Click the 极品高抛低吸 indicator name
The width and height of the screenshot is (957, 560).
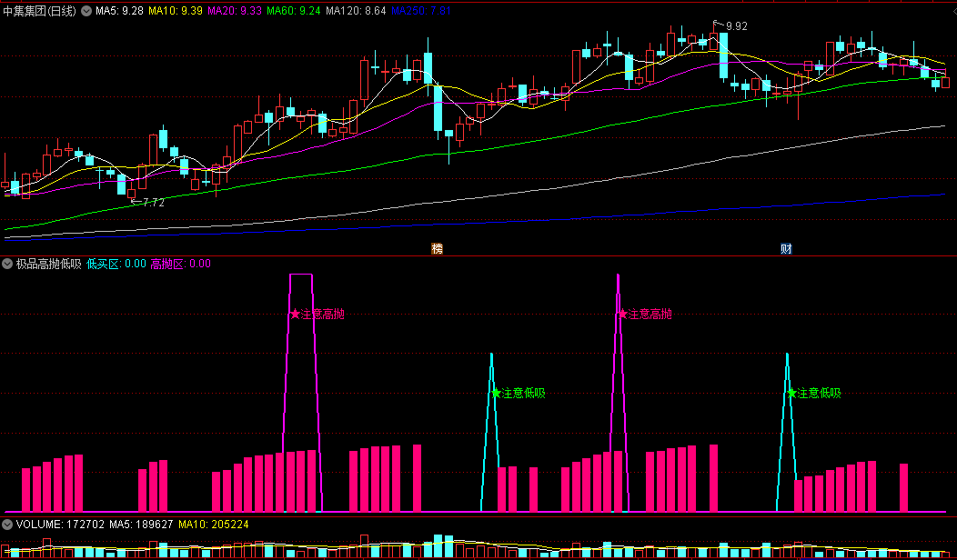click(49, 265)
